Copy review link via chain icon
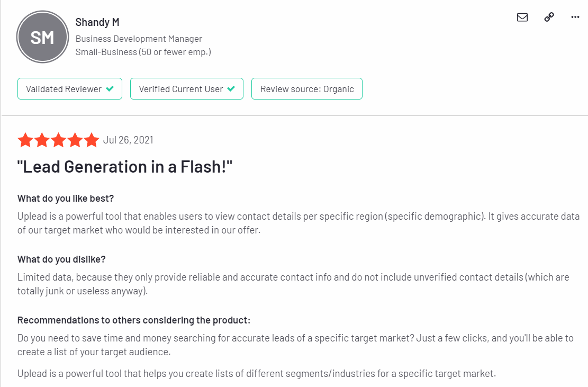This screenshot has height=387, width=588. point(549,17)
